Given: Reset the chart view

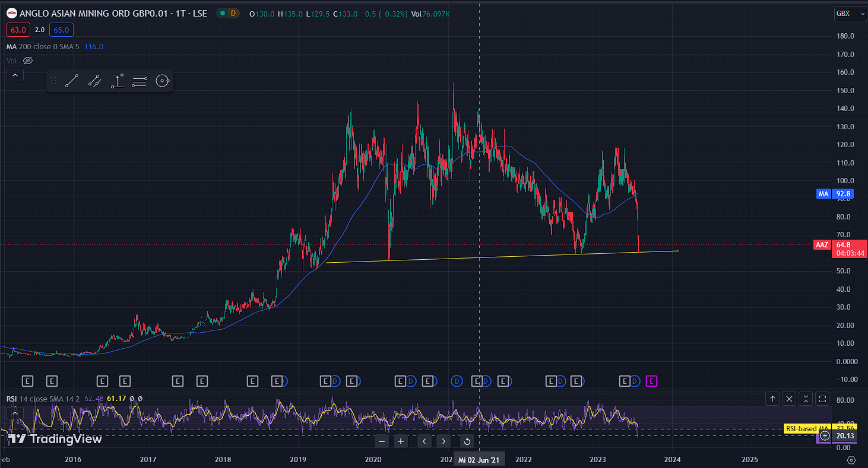Looking at the screenshot, I should click(467, 441).
